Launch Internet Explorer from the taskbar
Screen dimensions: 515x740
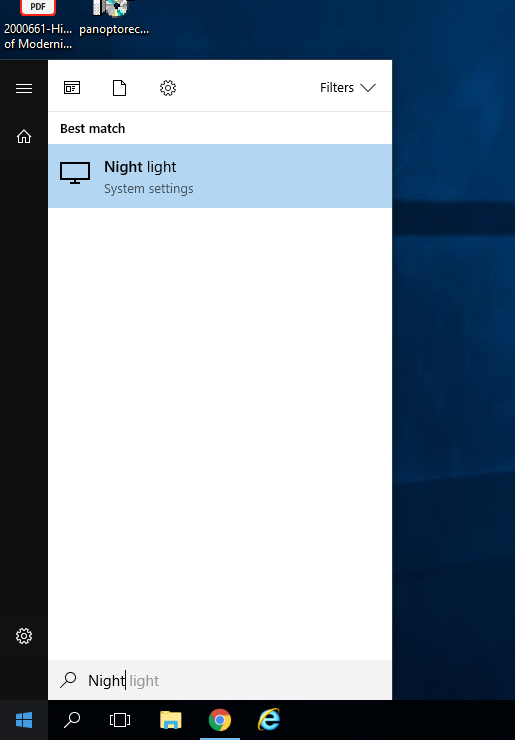pyautogui.click(x=269, y=720)
